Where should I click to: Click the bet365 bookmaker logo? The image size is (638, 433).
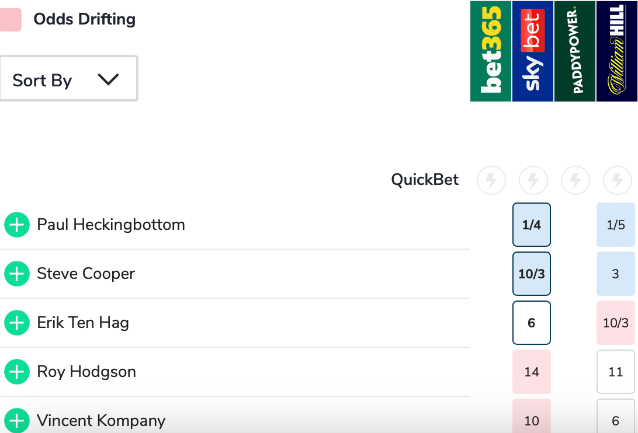coord(491,51)
